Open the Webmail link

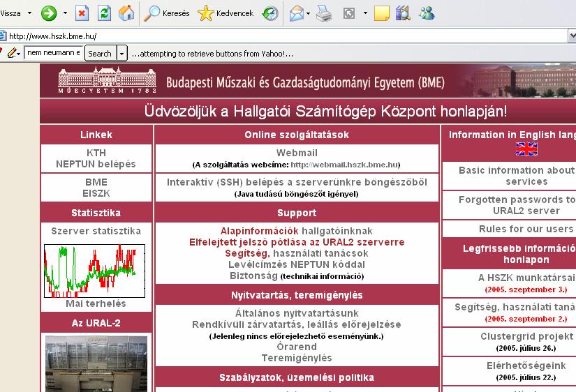point(297,153)
